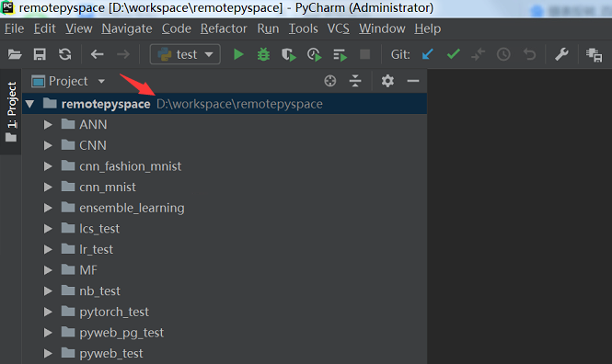The width and height of the screenshot is (612, 364).
Task: Open the Run menu
Action: coord(268,28)
